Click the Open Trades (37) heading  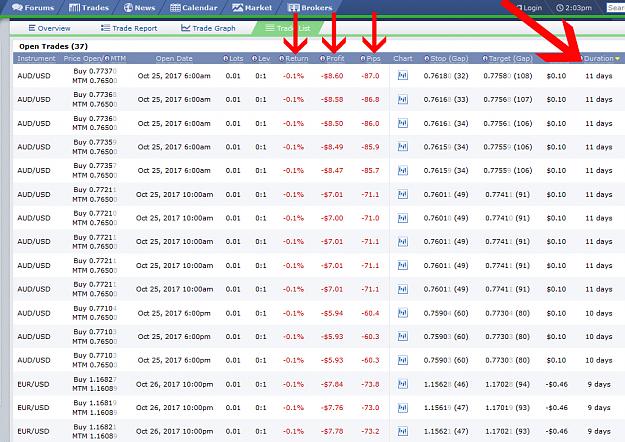click(x=53, y=46)
